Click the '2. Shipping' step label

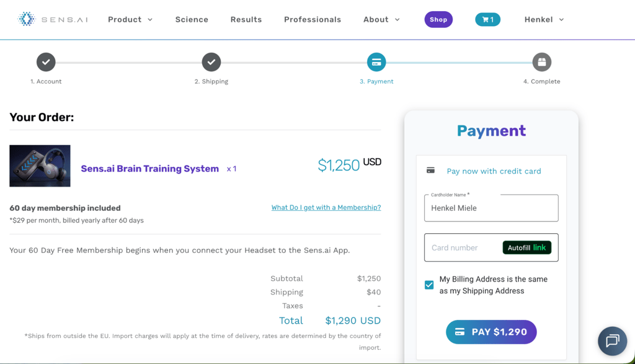(x=211, y=81)
